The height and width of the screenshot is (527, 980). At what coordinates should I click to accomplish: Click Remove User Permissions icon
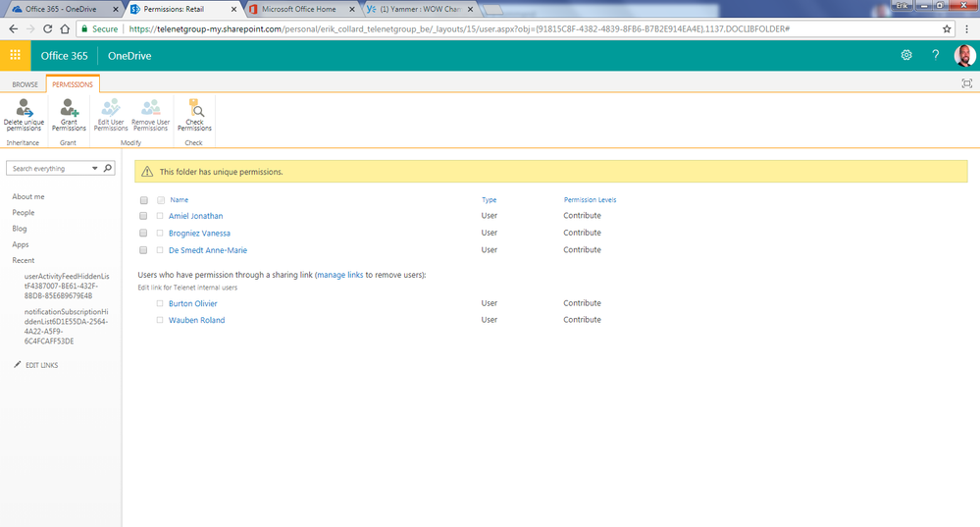click(x=151, y=107)
